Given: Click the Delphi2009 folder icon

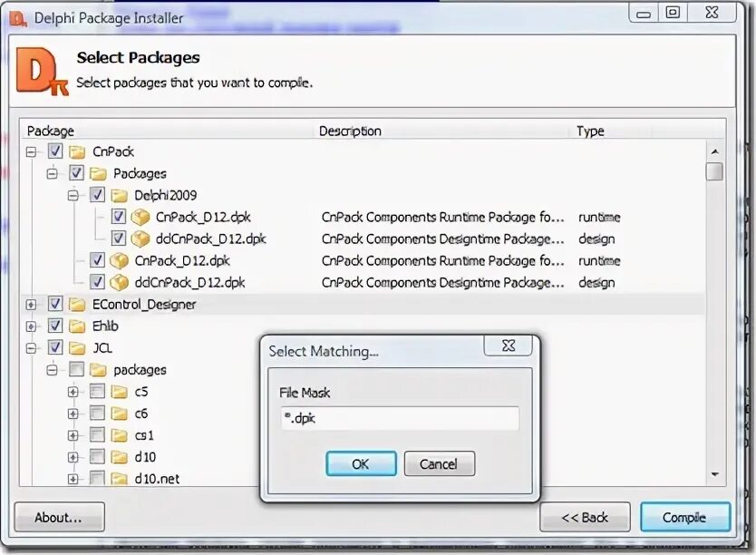Looking at the screenshot, I should coord(119,196).
